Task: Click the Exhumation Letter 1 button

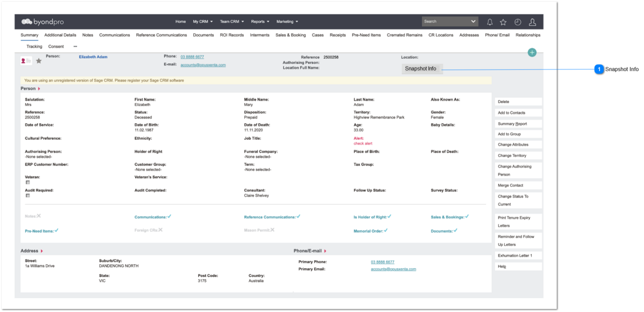Action: pyautogui.click(x=519, y=255)
